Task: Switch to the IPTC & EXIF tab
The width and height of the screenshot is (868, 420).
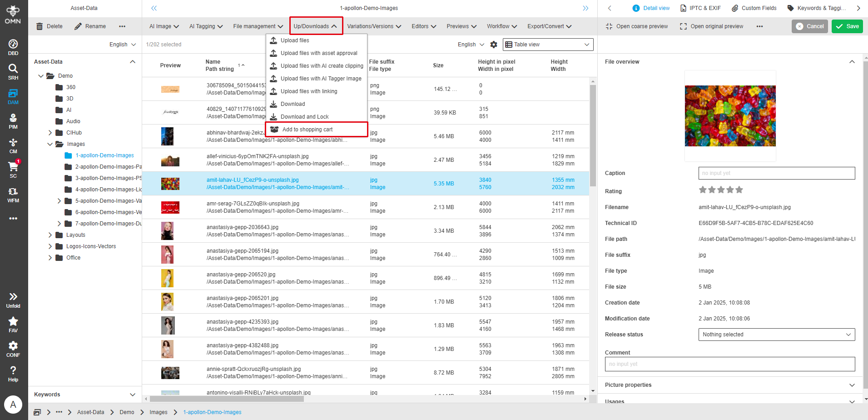Action: pyautogui.click(x=700, y=8)
